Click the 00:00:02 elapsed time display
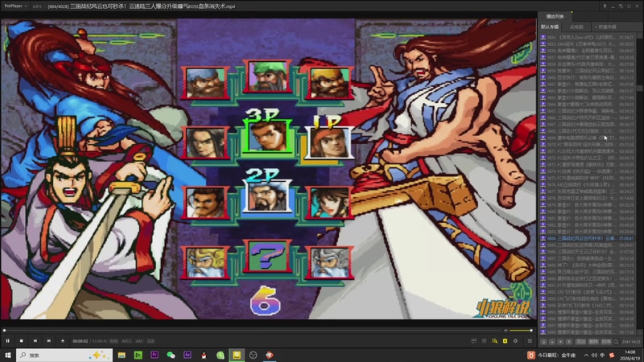The width and height of the screenshot is (644, 362). [x=80, y=341]
